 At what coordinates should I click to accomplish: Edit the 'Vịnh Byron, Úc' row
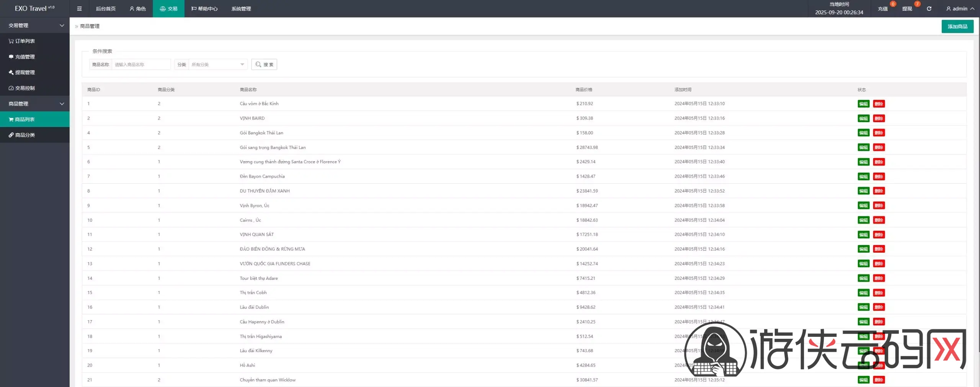[863, 206]
